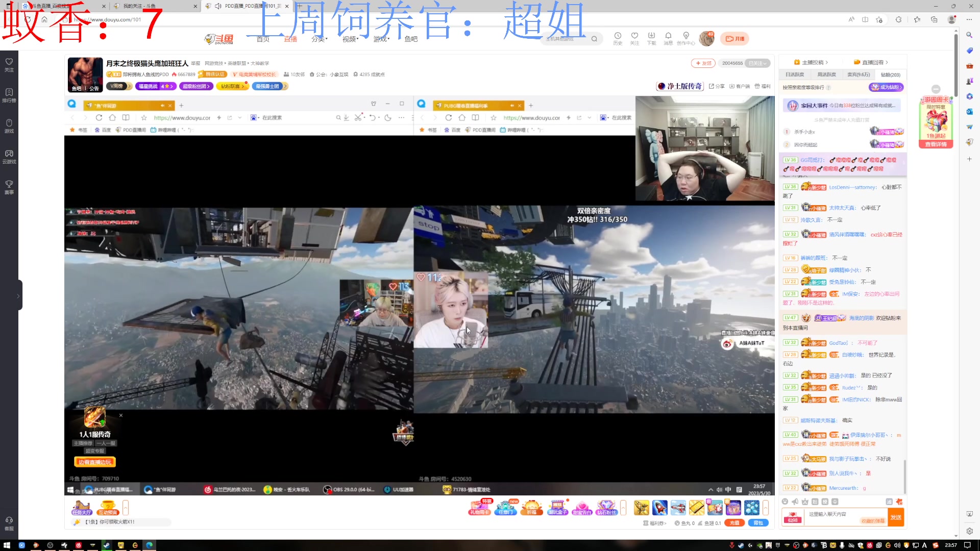Expand 游戏 dropdown in navigation

point(381,39)
